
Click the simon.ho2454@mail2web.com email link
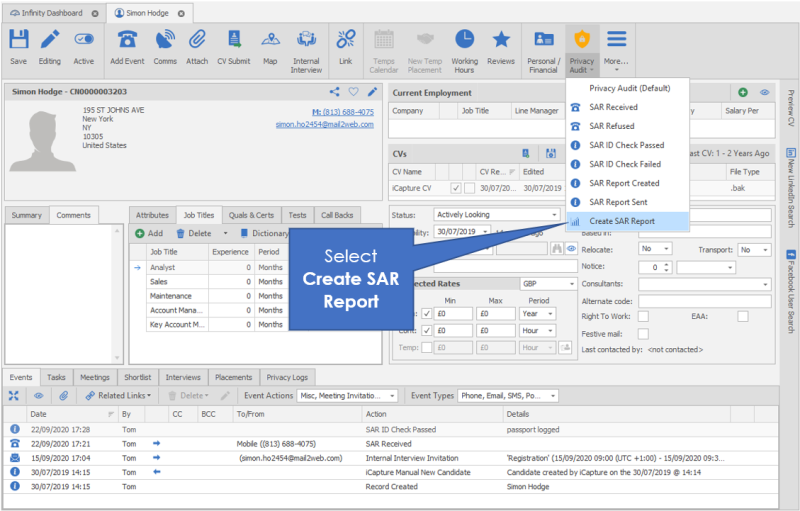(x=325, y=125)
